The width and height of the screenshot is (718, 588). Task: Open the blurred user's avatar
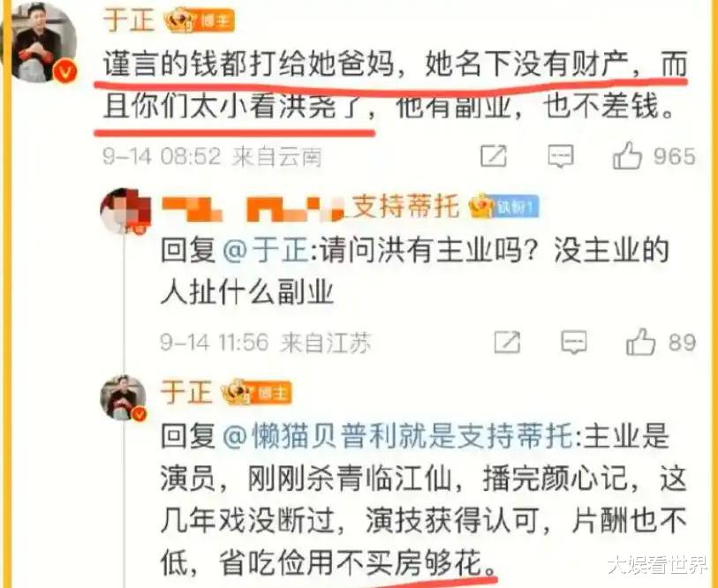click(x=126, y=211)
